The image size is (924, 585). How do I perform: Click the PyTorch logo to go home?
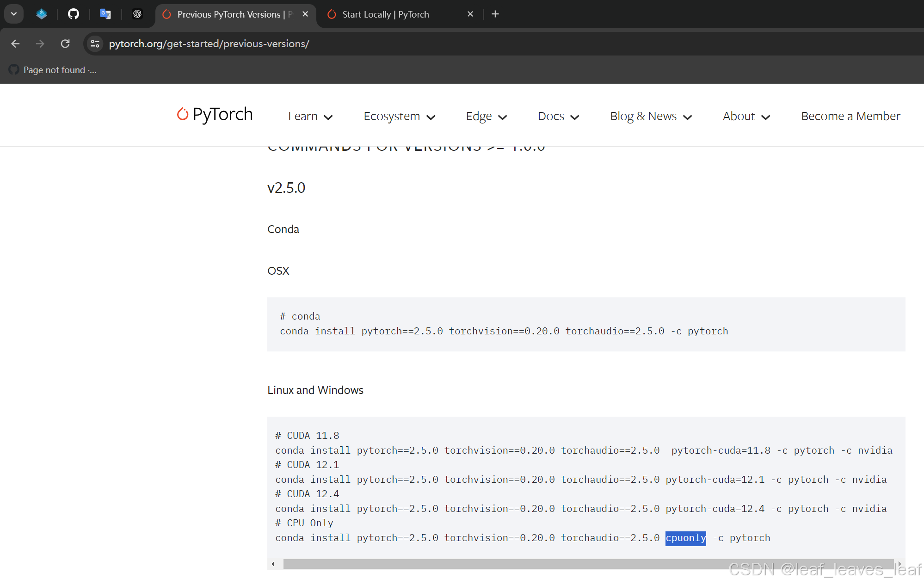tap(214, 115)
